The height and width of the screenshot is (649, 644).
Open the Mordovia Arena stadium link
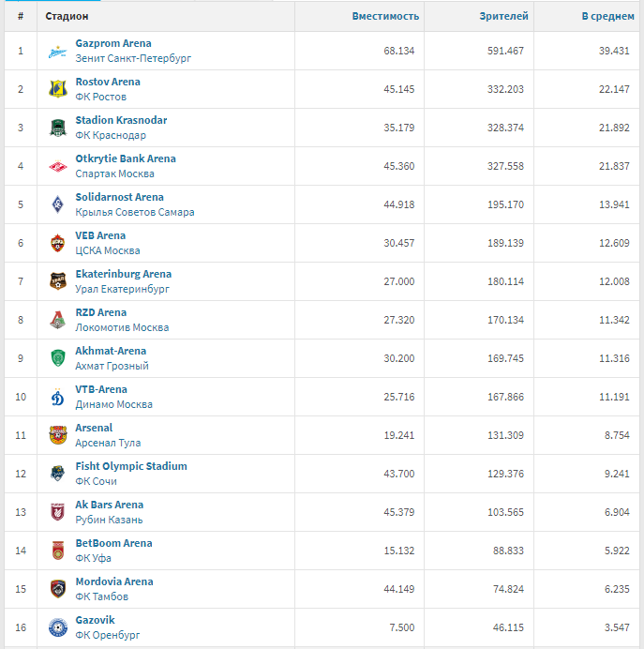(114, 582)
